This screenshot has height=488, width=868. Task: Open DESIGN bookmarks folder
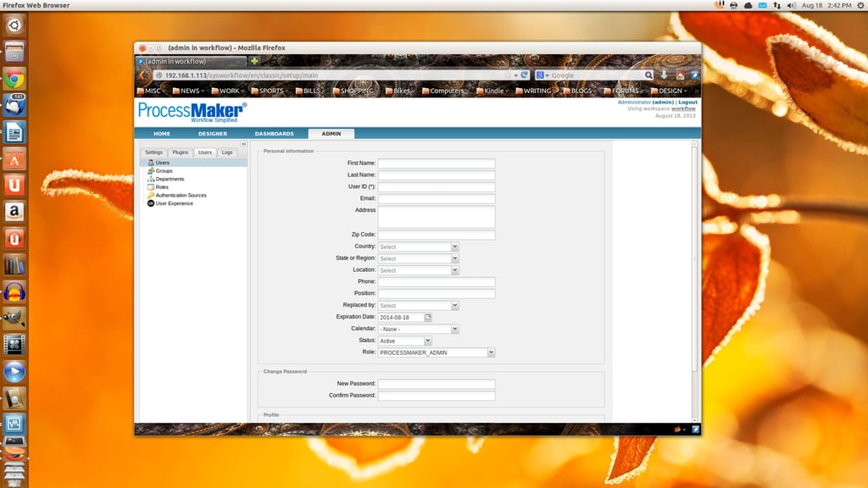click(670, 91)
